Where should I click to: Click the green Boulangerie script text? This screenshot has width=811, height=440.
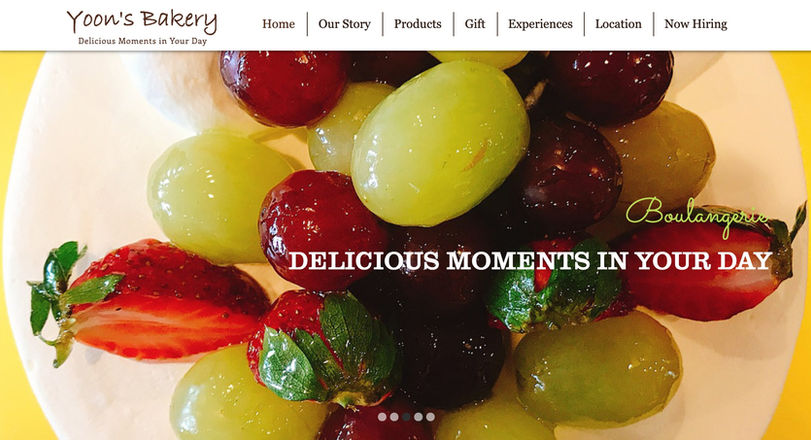click(x=697, y=215)
